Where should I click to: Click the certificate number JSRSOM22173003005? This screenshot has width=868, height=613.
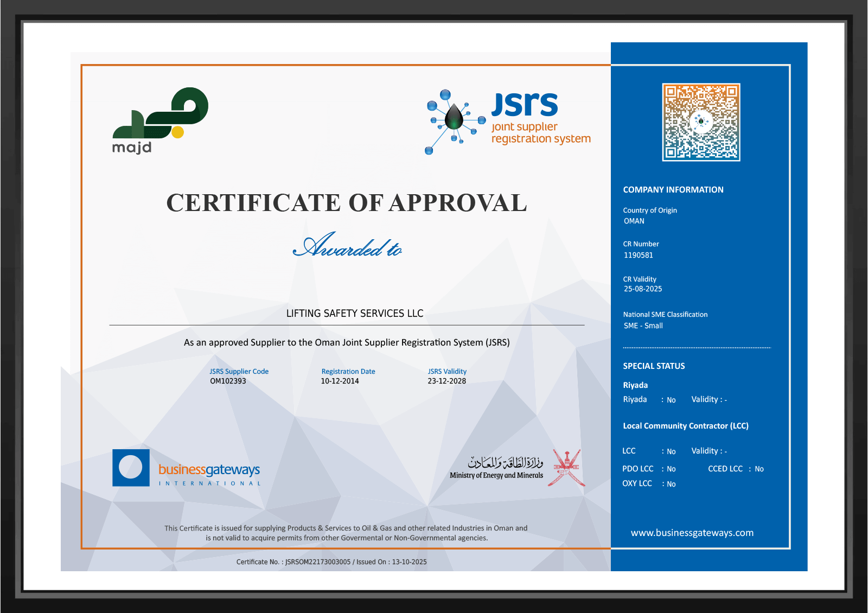click(x=317, y=562)
